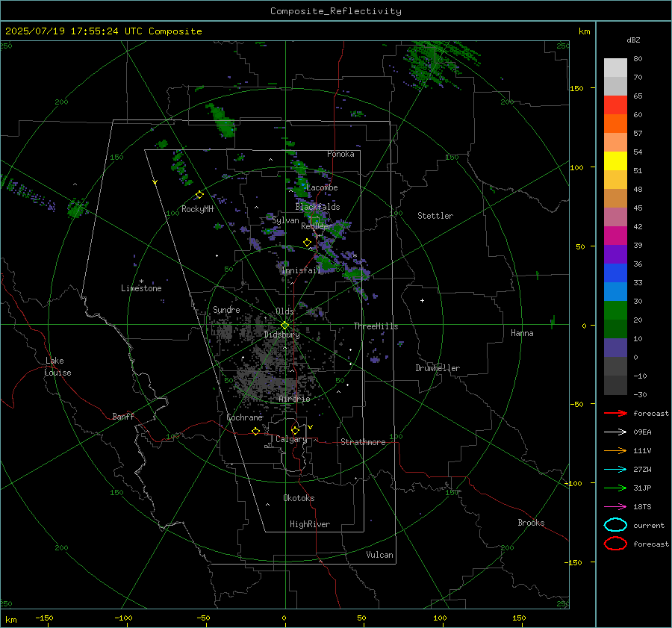Click the Strathmore label
The width and height of the screenshot is (672, 628).
click(x=363, y=442)
